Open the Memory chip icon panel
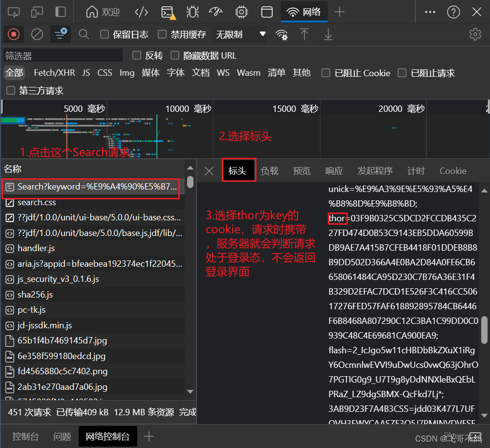Screen dimensions: 490x448 [241, 12]
